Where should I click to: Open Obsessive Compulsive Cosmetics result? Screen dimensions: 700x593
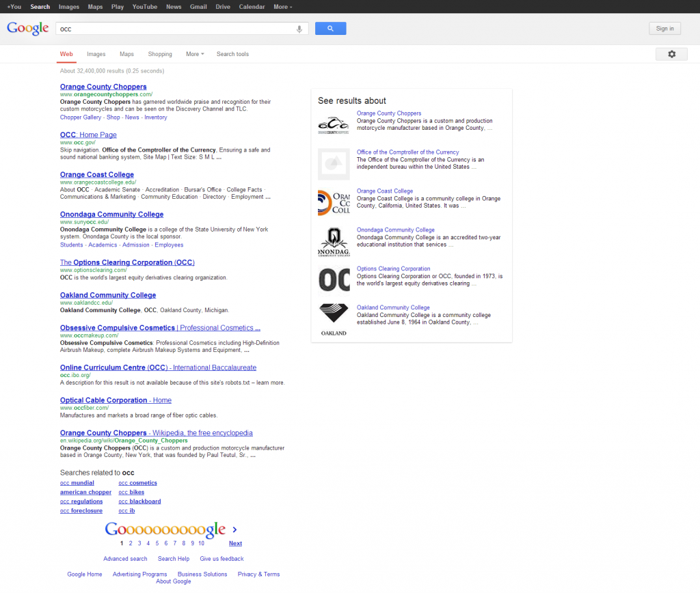point(160,327)
